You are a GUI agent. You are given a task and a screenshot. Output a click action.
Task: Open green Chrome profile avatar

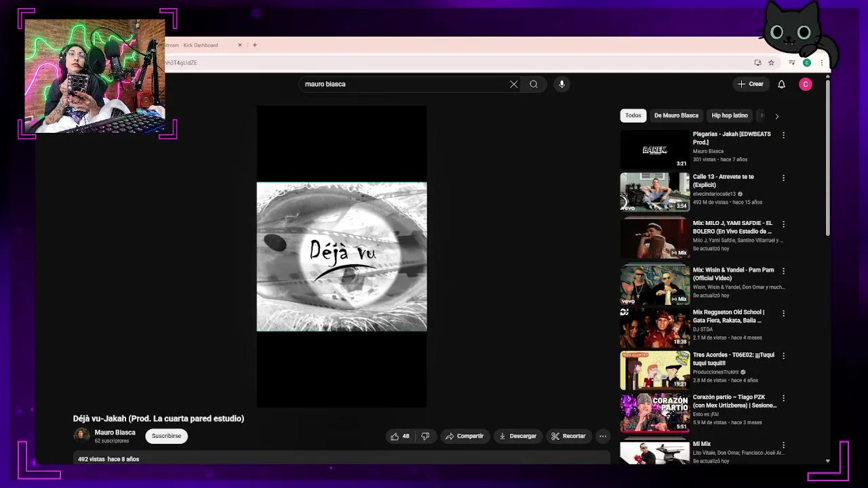tap(806, 62)
